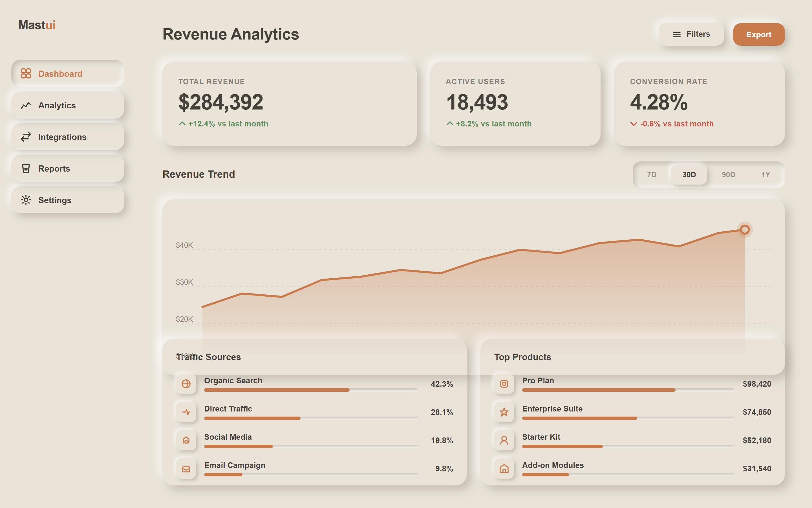The width and height of the screenshot is (812, 508).
Task: Click the red down arrow under Conversion Rate
Action: (x=634, y=124)
